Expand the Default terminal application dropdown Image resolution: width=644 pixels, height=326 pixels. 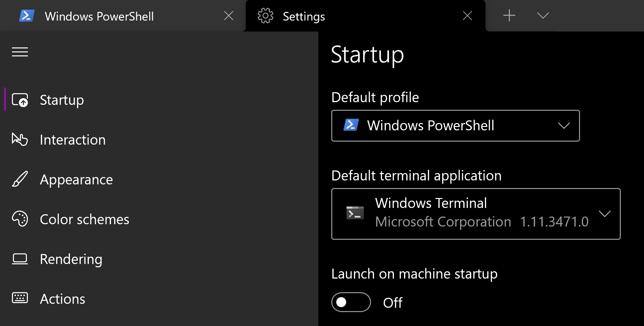coord(476,214)
